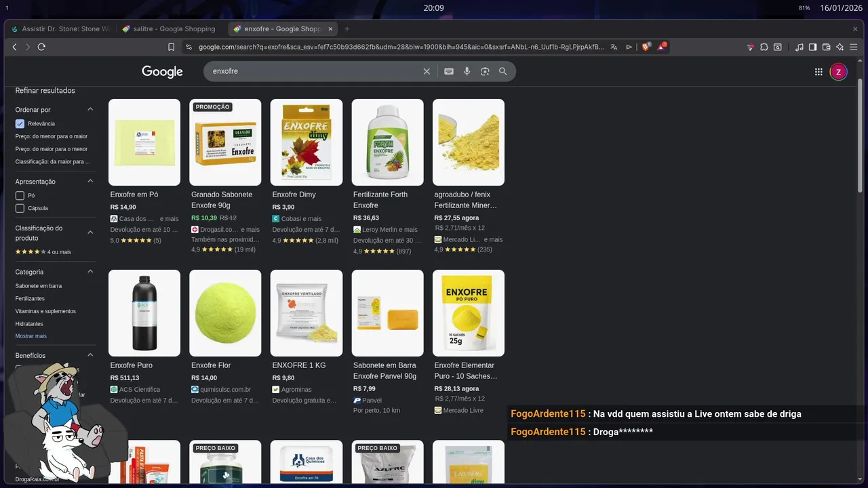Filter category Sabonete em barra
Viewport: 868px width, 488px height.
pos(39,286)
